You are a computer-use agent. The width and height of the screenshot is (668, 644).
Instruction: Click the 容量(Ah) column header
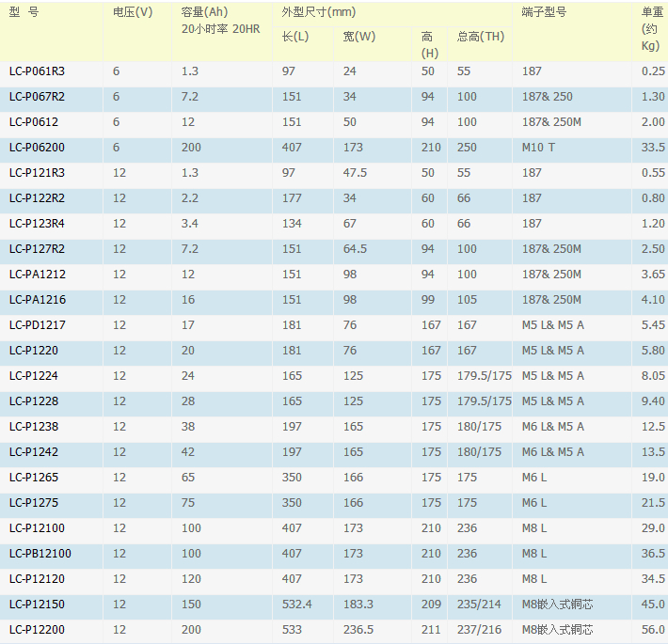point(205,12)
